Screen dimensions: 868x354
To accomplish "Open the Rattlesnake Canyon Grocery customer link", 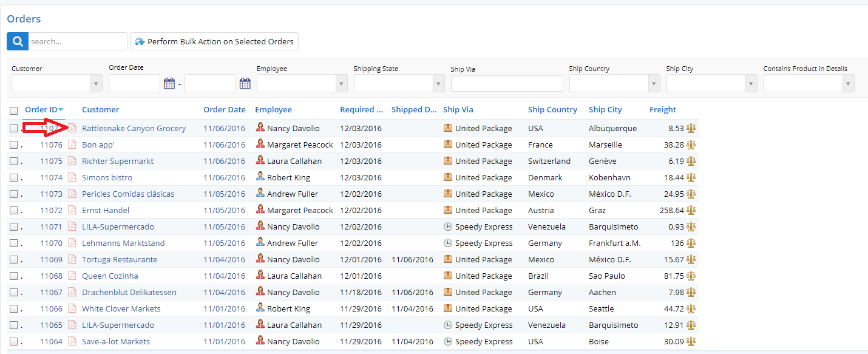I will click(x=134, y=128).
